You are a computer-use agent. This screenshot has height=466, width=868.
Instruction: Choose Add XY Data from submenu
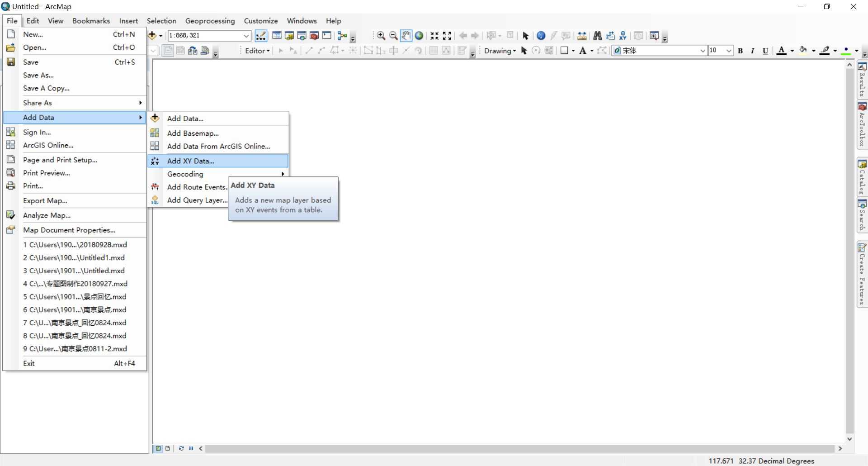point(218,161)
